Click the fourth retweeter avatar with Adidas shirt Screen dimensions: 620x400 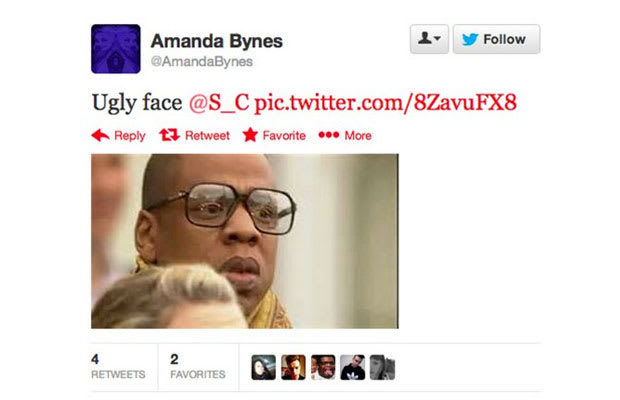tap(352, 367)
